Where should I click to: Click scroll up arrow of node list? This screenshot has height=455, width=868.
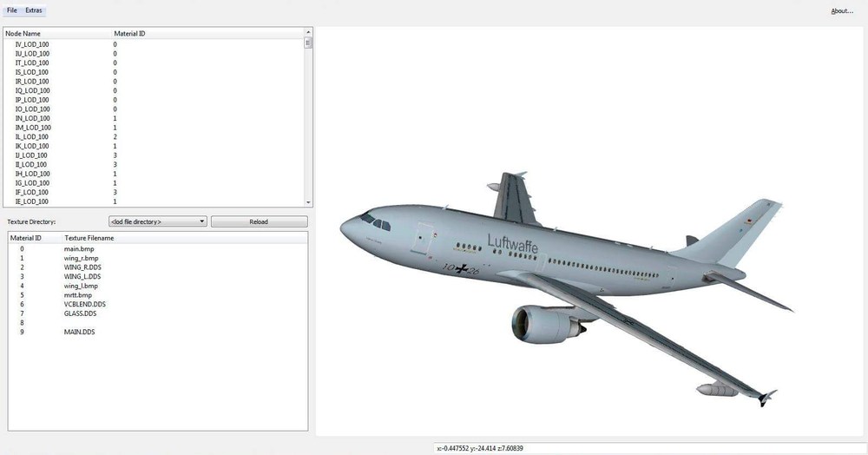(x=308, y=33)
